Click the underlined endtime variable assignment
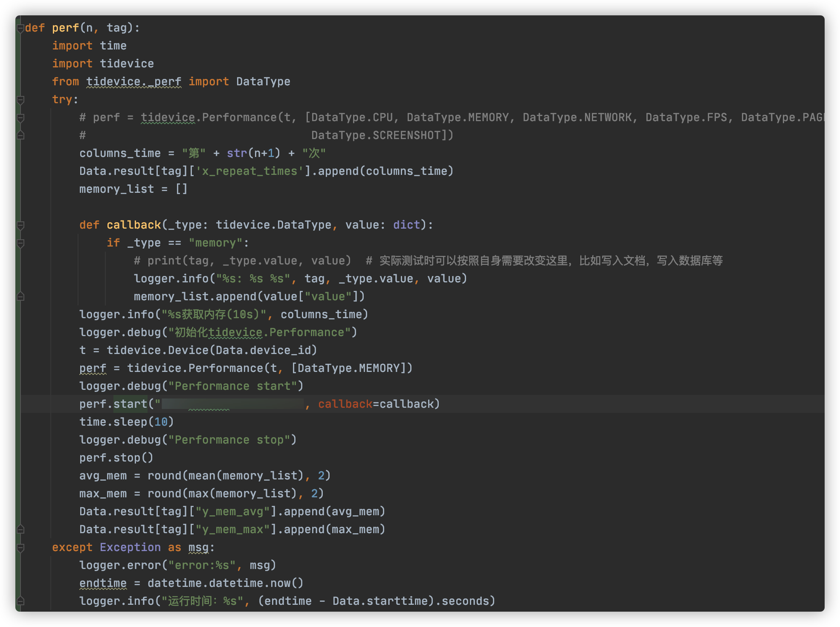 pyautogui.click(x=103, y=583)
